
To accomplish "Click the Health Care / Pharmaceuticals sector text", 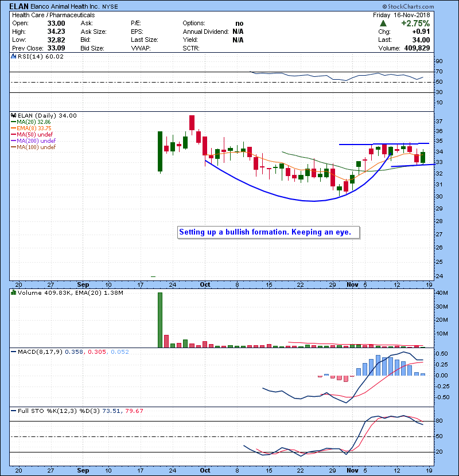I will (x=53, y=15).
